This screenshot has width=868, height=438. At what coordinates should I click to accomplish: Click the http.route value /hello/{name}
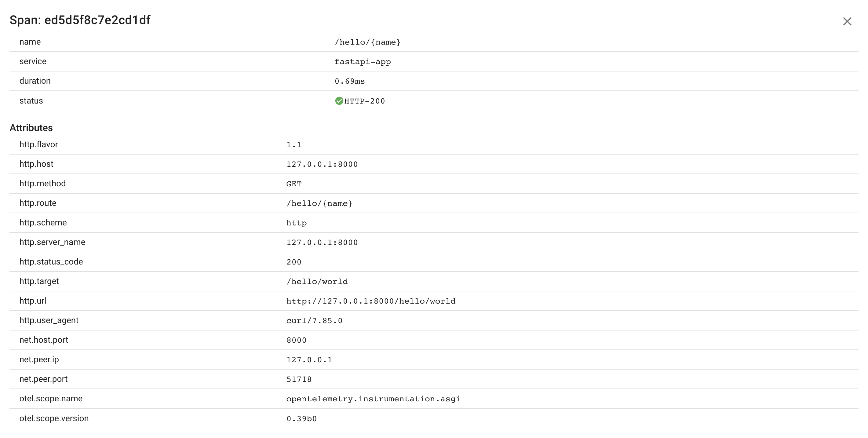click(319, 203)
